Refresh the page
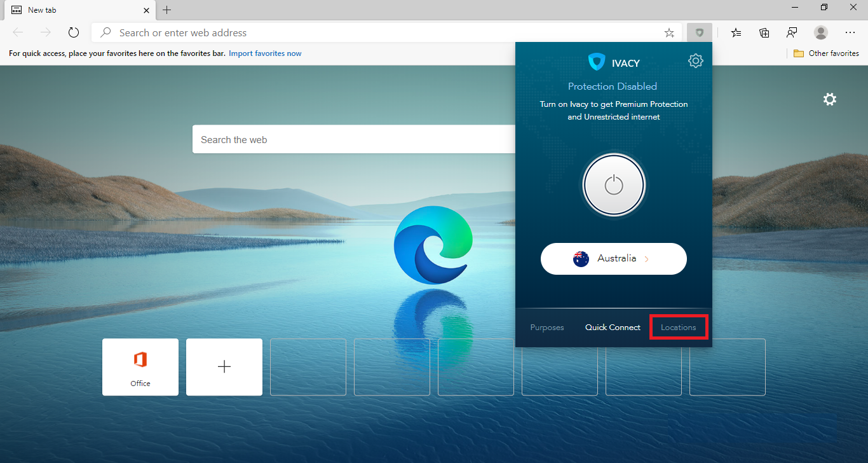The width and height of the screenshot is (868, 463). [x=74, y=32]
